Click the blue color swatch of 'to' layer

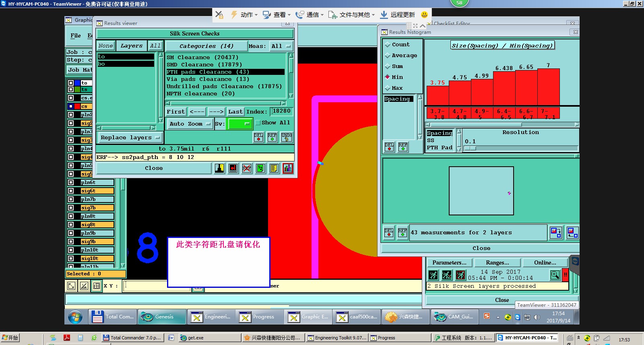pos(77,83)
